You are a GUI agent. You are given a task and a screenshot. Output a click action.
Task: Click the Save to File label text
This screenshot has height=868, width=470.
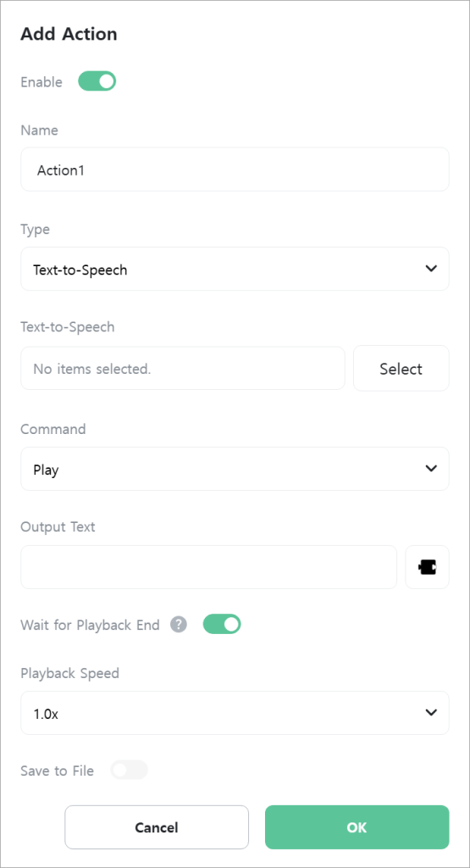pos(57,771)
